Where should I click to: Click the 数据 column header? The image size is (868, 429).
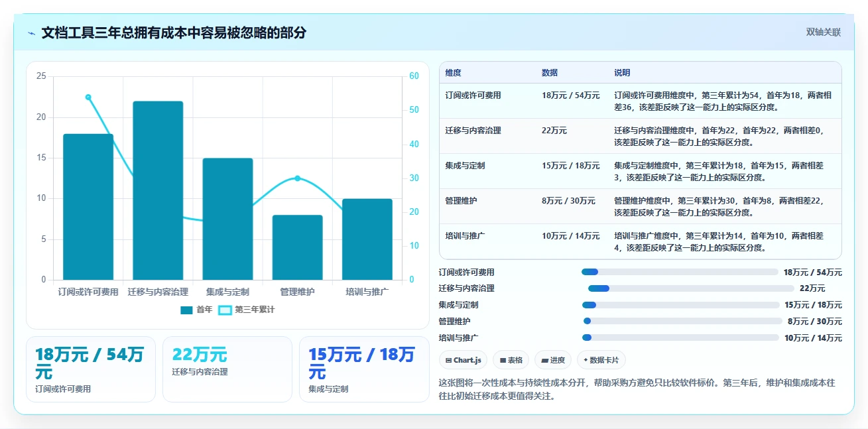(550, 72)
